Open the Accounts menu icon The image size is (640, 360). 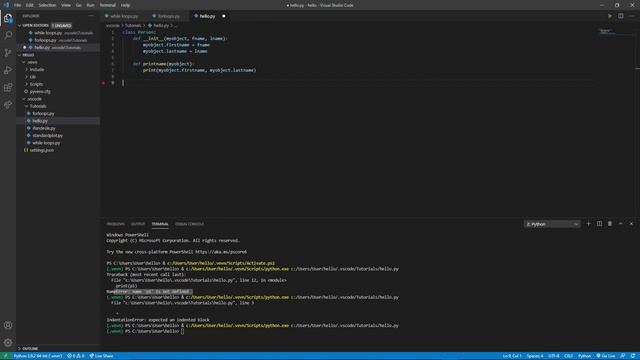click(x=8, y=325)
